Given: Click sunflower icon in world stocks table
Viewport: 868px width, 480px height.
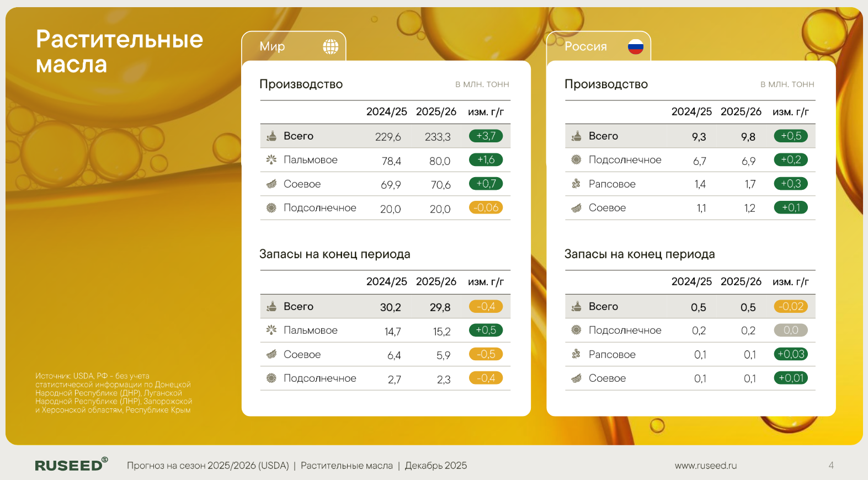Looking at the screenshot, I should (x=271, y=378).
